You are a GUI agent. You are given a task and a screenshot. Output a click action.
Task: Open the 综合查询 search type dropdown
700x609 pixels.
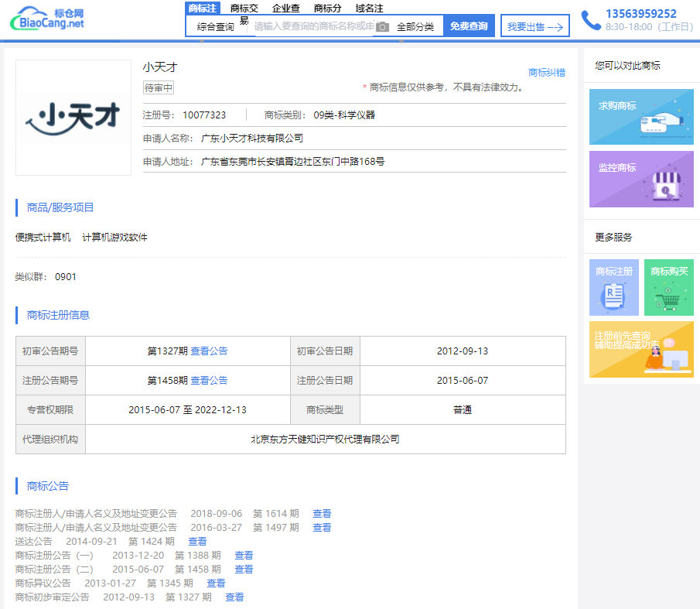216,27
